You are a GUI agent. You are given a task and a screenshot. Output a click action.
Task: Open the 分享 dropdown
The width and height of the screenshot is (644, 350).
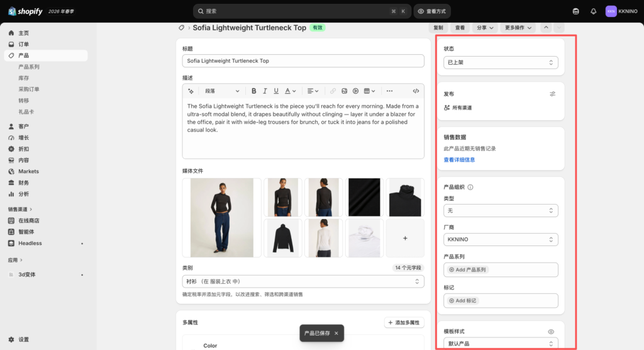485,28
